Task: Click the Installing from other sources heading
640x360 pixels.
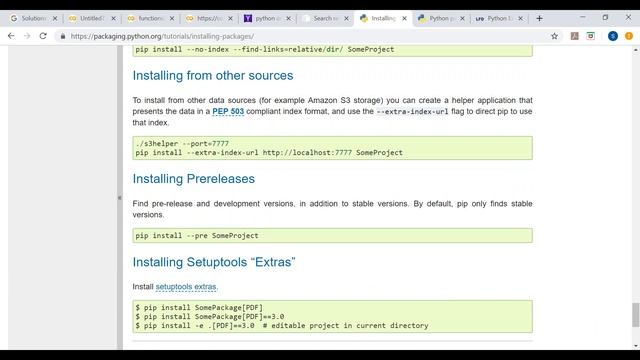Action: pos(213,76)
